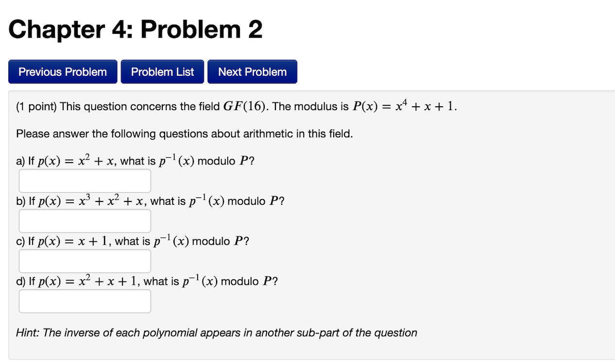Click the Previous Problem button
Image resolution: width=615 pixels, height=364 pixels.
pos(62,71)
